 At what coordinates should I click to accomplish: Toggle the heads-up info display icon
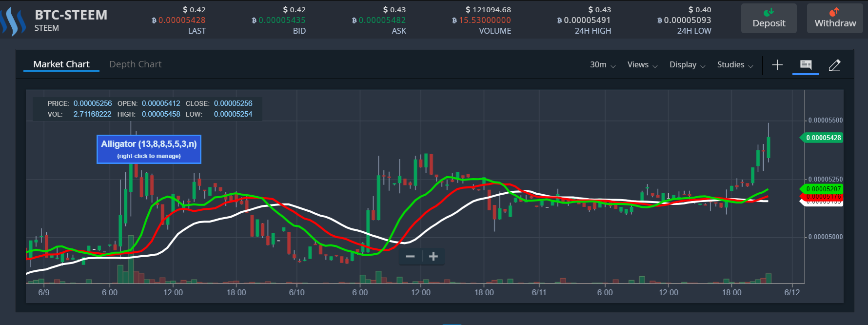click(806, 65)
